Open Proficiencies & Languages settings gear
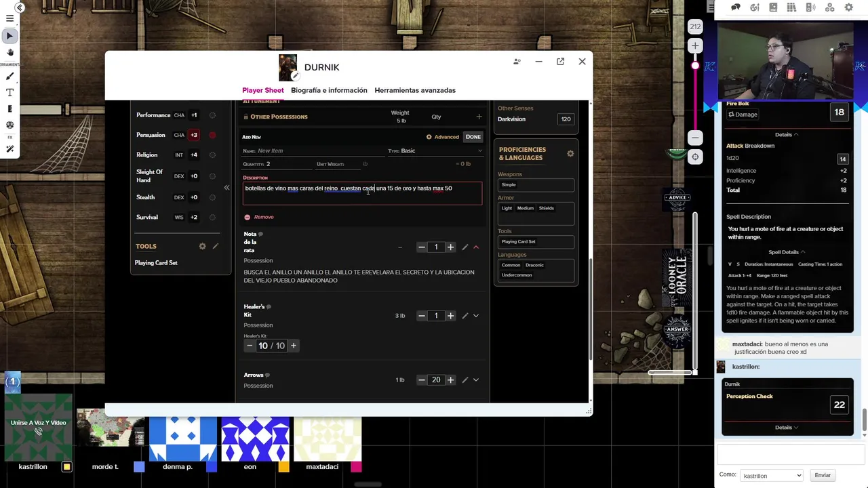 pos(570,154)
